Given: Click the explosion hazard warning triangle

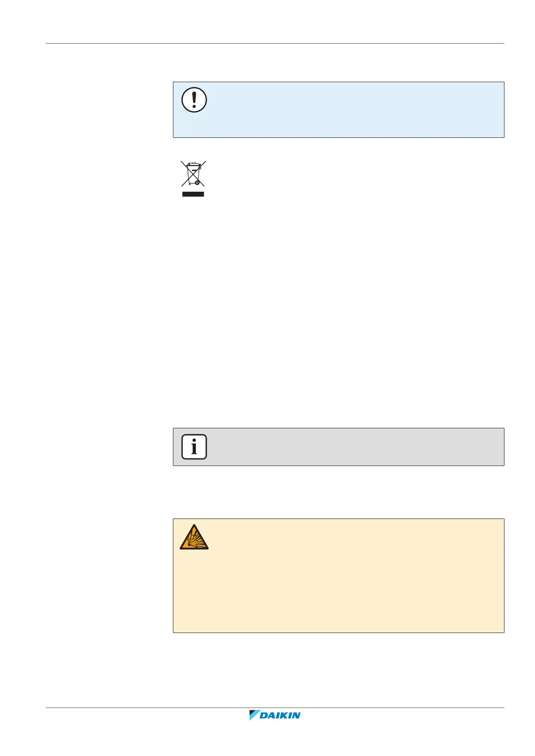Looking at the screenshot, I should pos(194,537).
